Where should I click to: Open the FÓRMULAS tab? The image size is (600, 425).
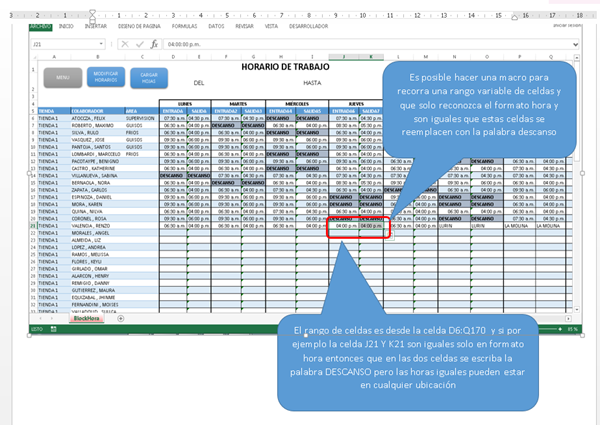184,26
